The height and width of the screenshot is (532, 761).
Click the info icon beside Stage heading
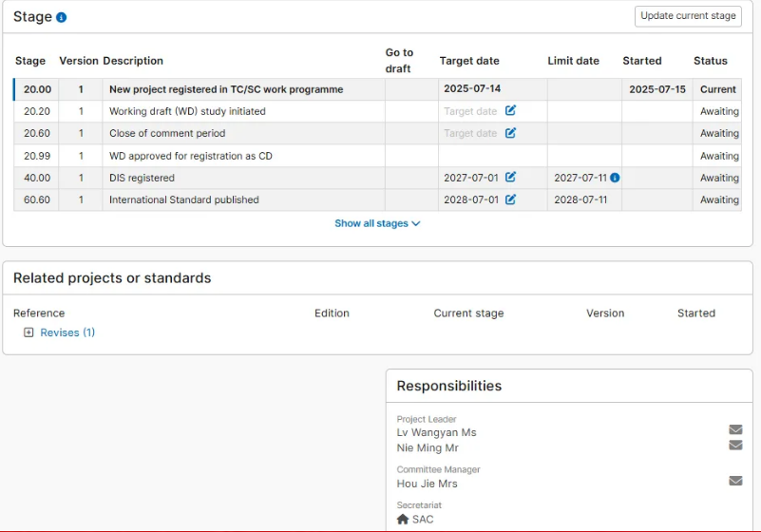(x=62, y=18)
